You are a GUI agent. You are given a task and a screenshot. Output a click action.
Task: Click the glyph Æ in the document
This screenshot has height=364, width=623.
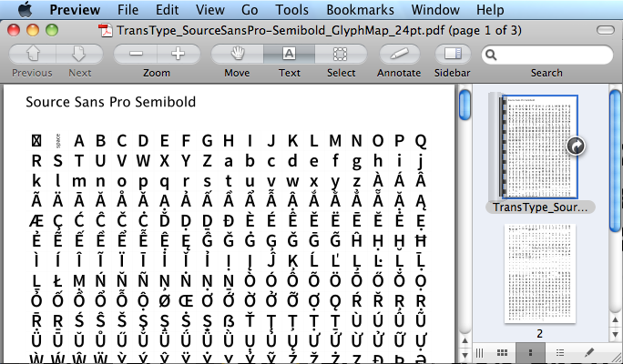(36, 221)
